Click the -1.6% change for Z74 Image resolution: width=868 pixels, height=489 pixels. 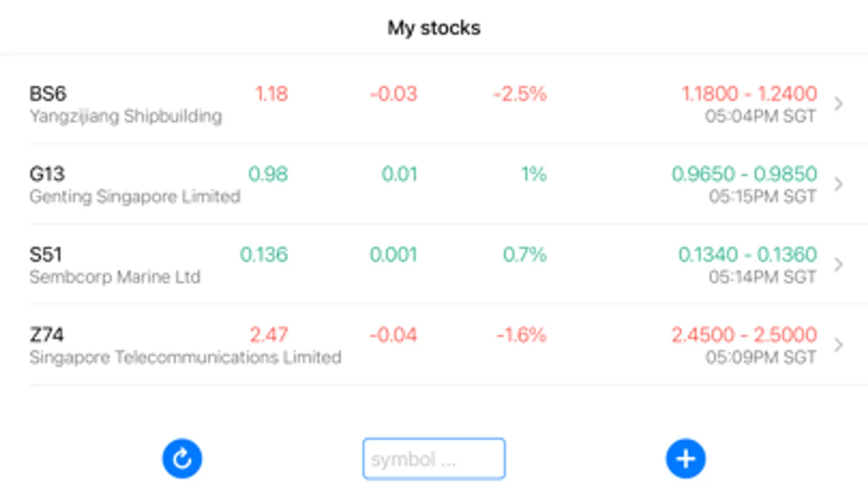522,335
